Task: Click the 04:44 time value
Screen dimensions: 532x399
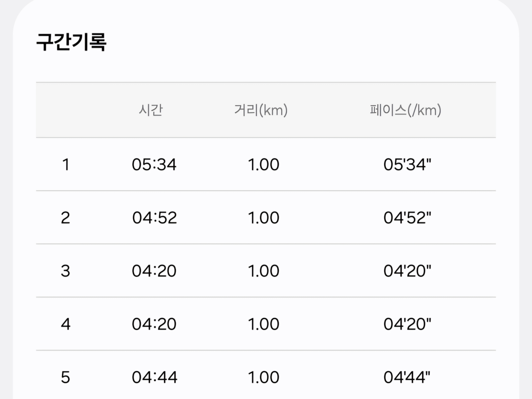Action: pyautogui.click(x=155, y=377)
